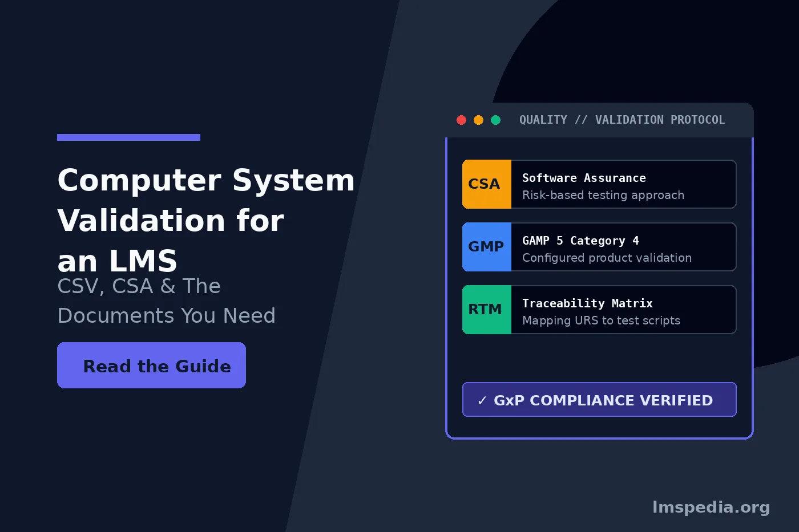Click the CSV, CSA & The Documents subtitle
Viewport: 799px width, 532px height.
tap(166, 300)
